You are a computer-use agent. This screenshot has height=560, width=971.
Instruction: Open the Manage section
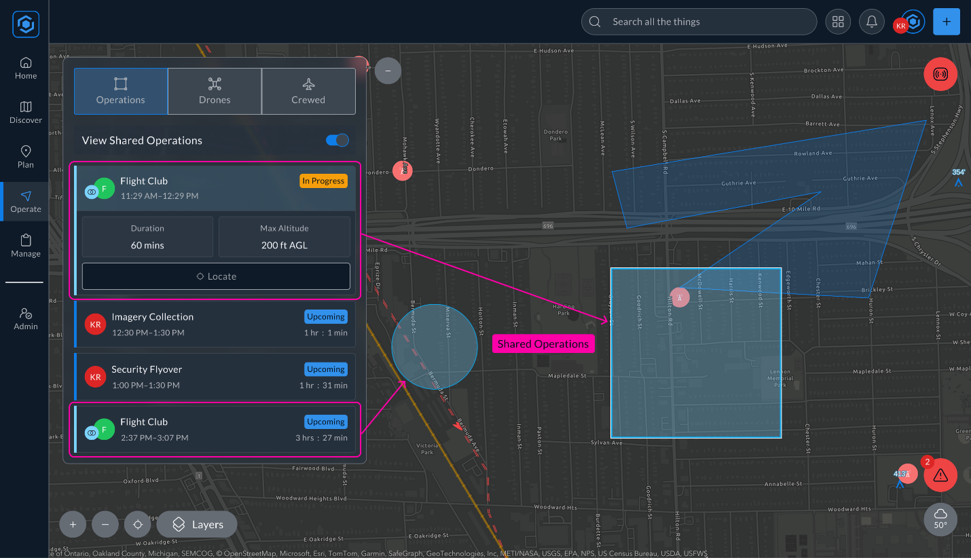pyautogui.click(x=25, y=246)
